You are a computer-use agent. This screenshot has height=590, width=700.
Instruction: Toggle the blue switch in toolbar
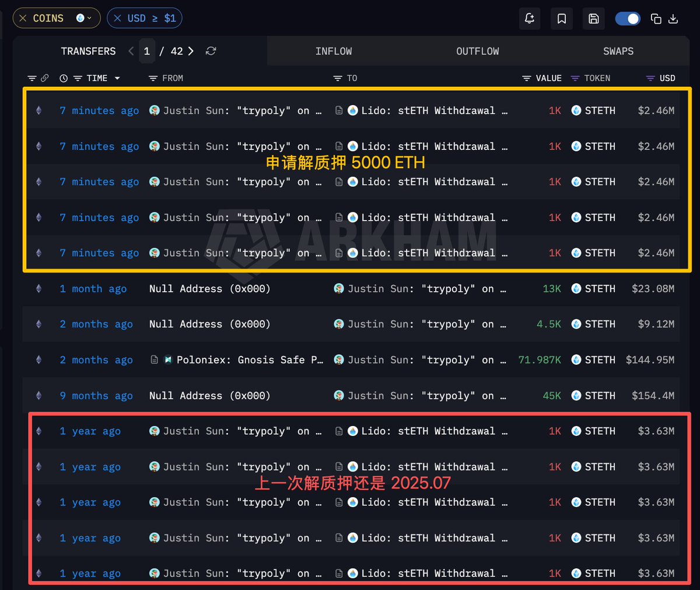click(628, 19)
